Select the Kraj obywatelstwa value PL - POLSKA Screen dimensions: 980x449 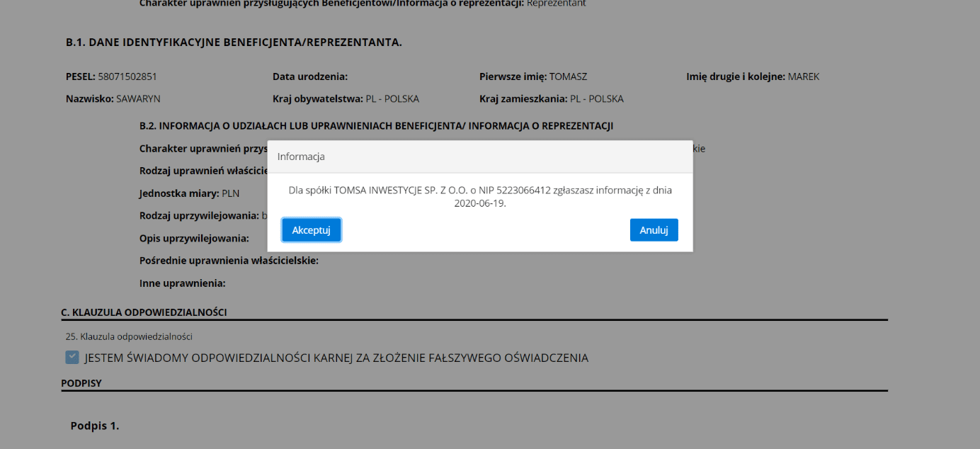(x=393, y=98)
